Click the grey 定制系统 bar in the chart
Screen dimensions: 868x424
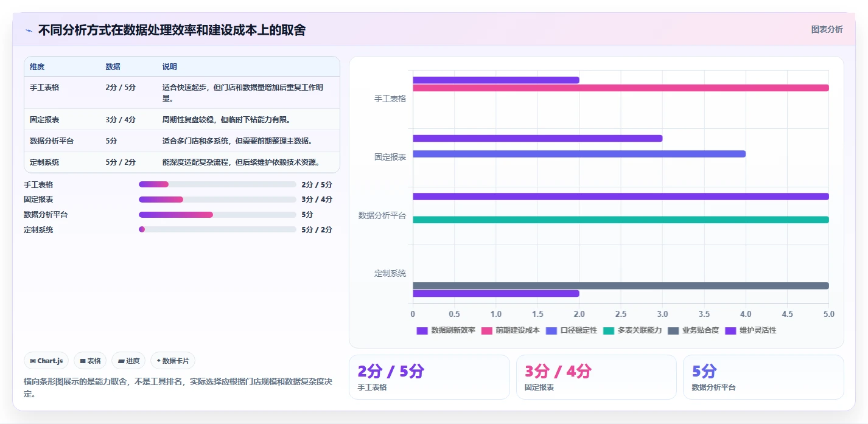click(x=621, y=286)
